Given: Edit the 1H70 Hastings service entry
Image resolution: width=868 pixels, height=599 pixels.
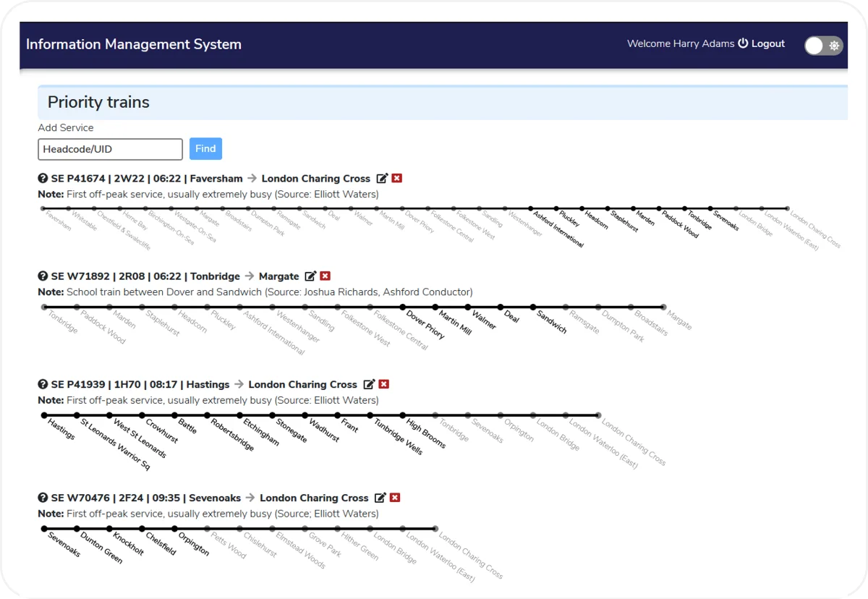Looking at the screenshot, I should tap(369, 385).
